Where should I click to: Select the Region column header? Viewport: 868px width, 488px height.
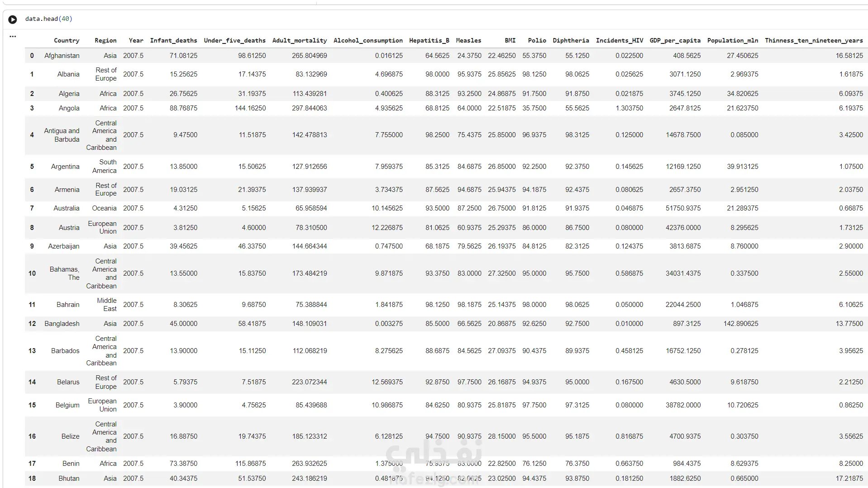105,40
